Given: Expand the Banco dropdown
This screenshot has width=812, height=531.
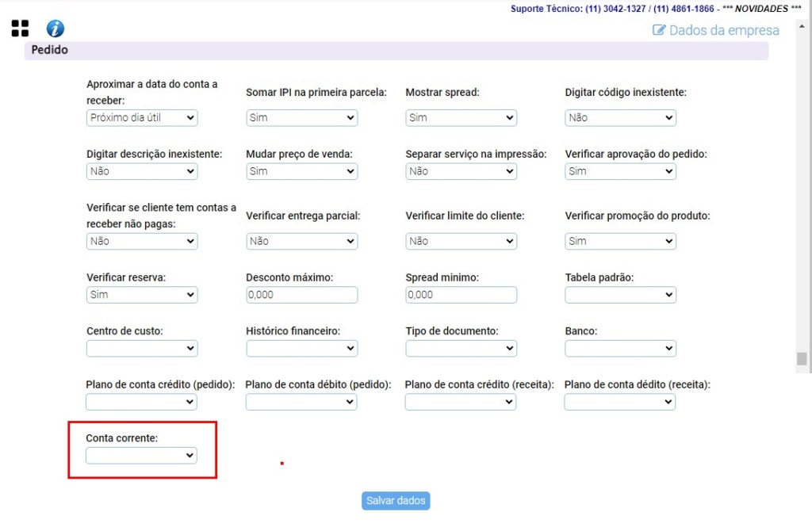Looking at the screenshot, I should click(x=620, y=348).
